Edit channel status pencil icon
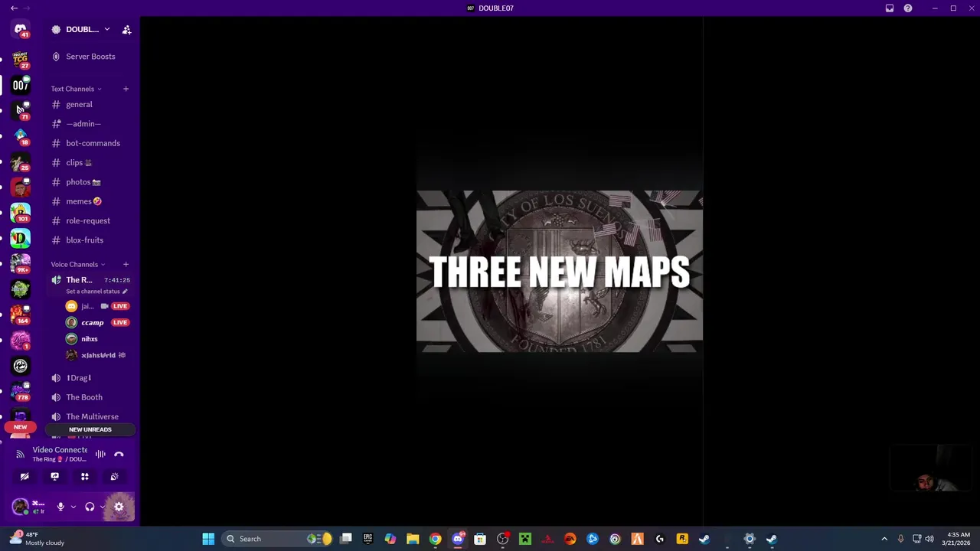This screenshot has width=980, height=551. click(125, 292)
